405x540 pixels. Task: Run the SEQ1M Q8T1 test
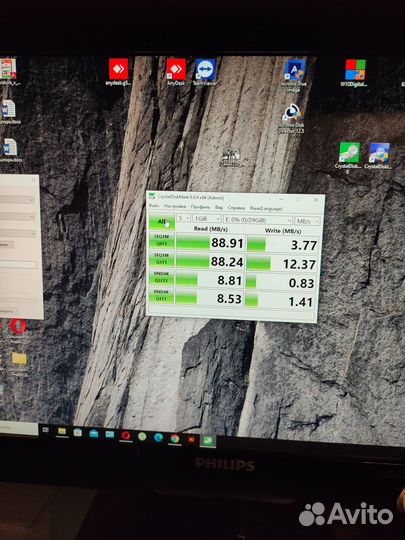tap(162, 240)
